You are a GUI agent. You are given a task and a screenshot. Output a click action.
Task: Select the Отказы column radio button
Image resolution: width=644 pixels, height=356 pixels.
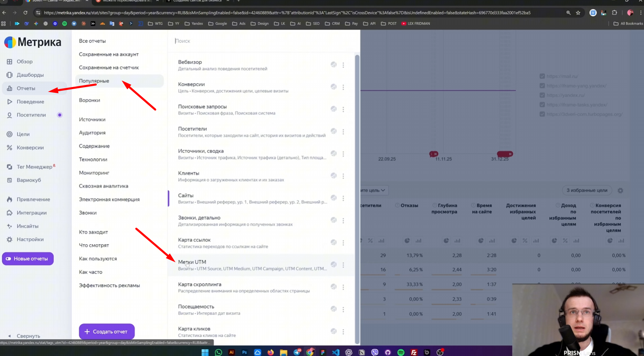(x=397, y=205)
